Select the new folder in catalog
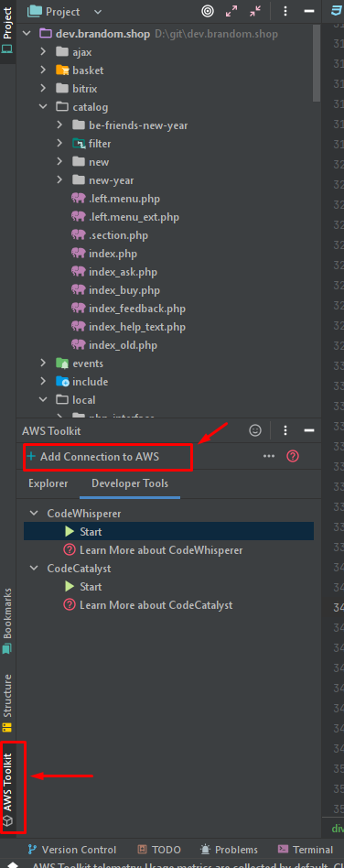 (x=99, y=162)
